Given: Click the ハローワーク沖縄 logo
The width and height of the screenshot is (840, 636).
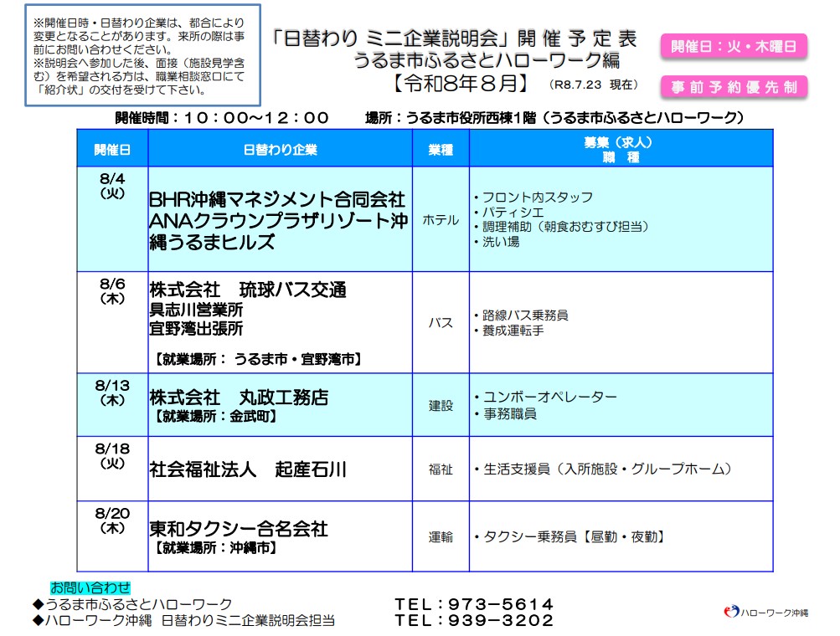Looking at the screenshot, I should (x=765, y=612).
